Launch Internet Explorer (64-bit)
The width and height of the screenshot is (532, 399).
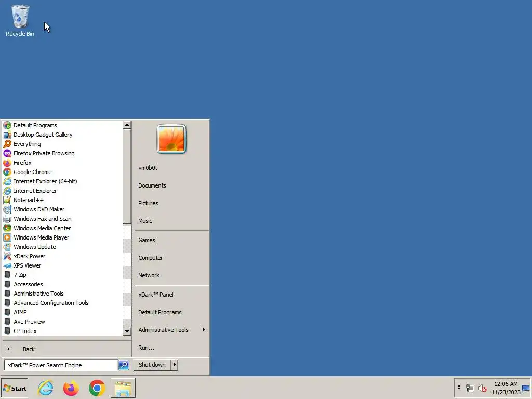coord(45,181)
